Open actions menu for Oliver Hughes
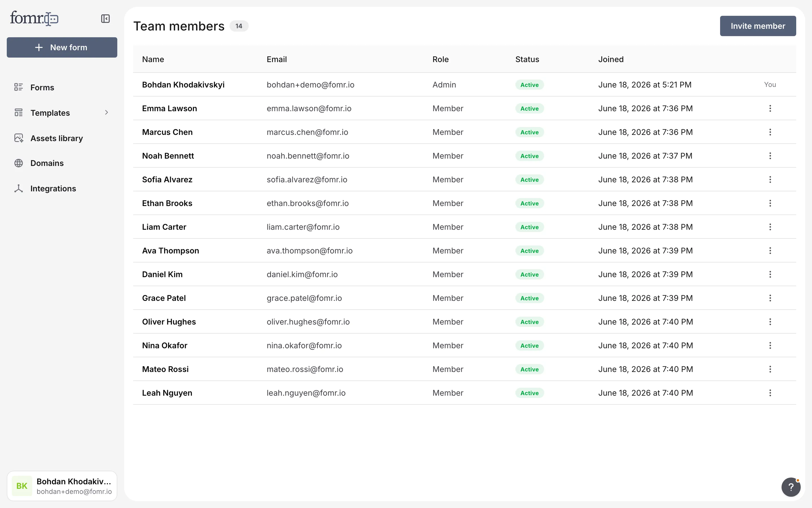This screenshot has height=508, width=812. click(x=770, y=322)
